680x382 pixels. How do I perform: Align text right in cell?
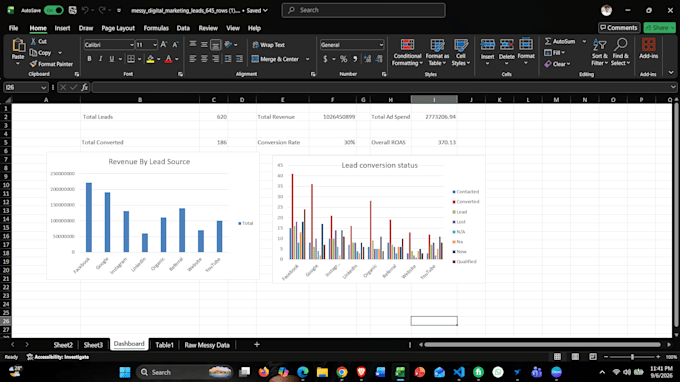[216, 59]
